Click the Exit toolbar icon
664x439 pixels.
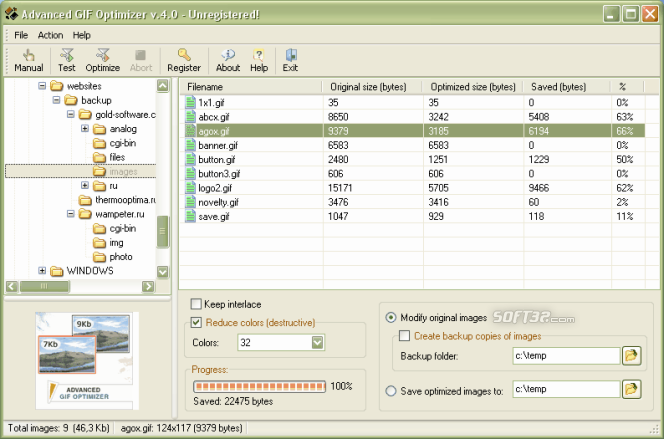[x=290, y=61]
